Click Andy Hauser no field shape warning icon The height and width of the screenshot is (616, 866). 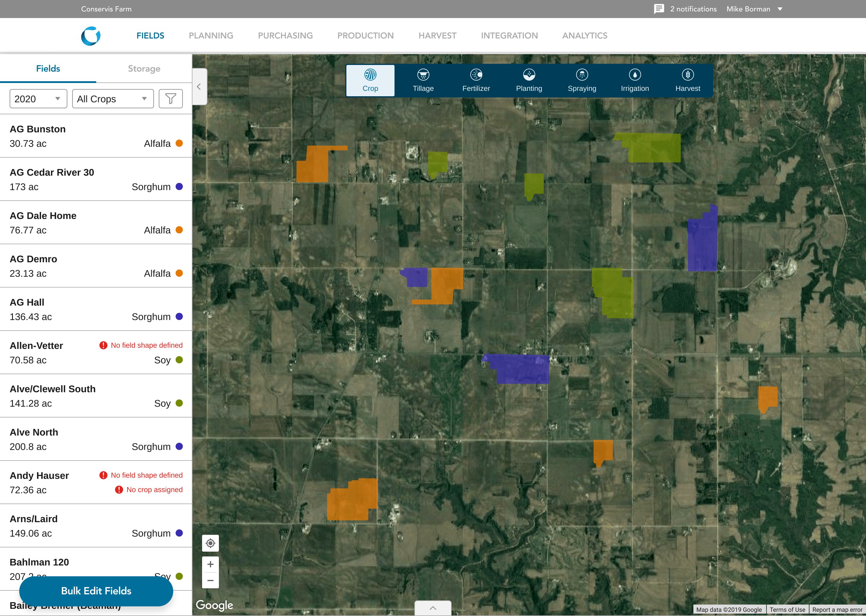click(x=103, y=475)
